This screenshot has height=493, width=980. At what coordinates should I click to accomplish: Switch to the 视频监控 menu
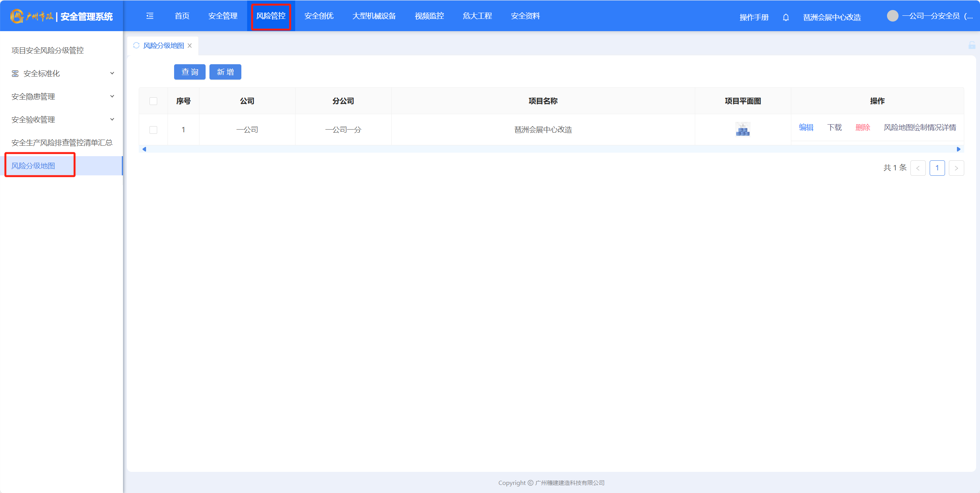pyautogui.click(x=429, y=16)
